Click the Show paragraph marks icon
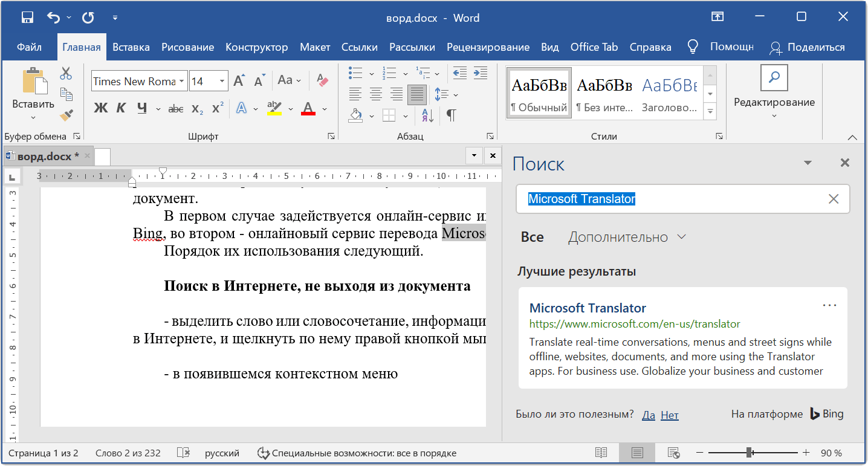The height and width of the screenshot is (466, 868). tap(451, 114)
